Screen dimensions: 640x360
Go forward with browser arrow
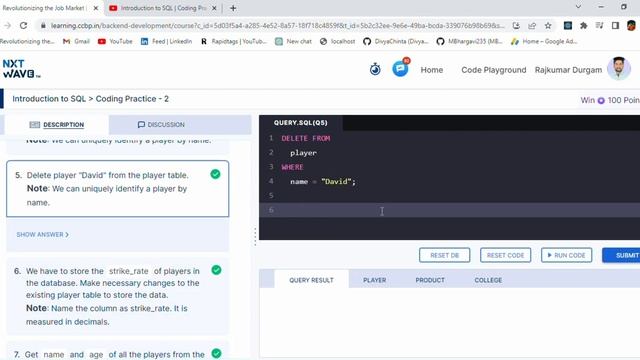tap(7, 26)
